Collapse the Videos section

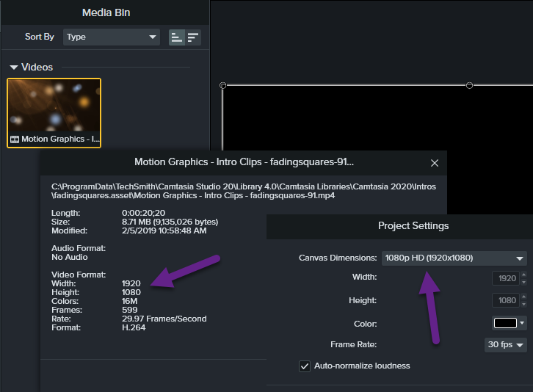14,68
